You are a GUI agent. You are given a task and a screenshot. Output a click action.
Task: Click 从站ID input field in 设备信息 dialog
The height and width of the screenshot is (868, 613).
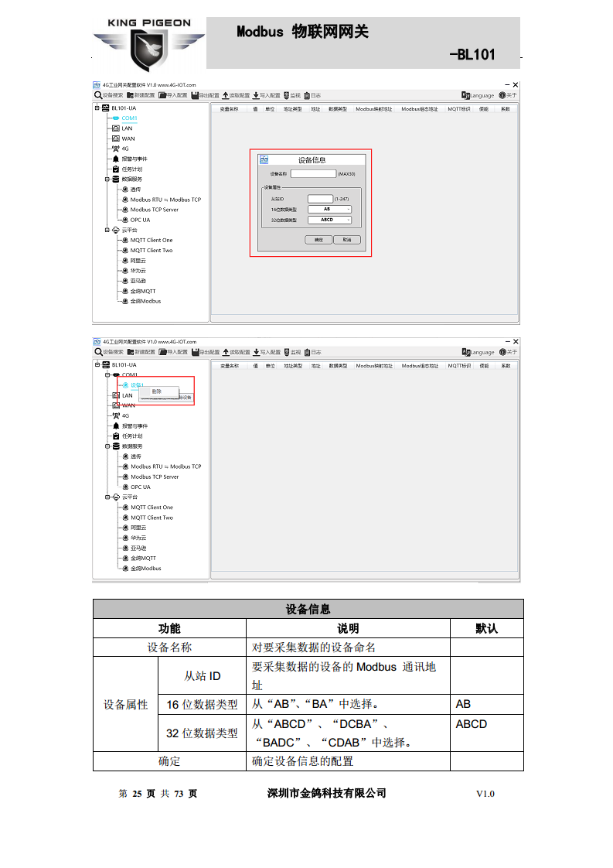[x=320, y=199]
